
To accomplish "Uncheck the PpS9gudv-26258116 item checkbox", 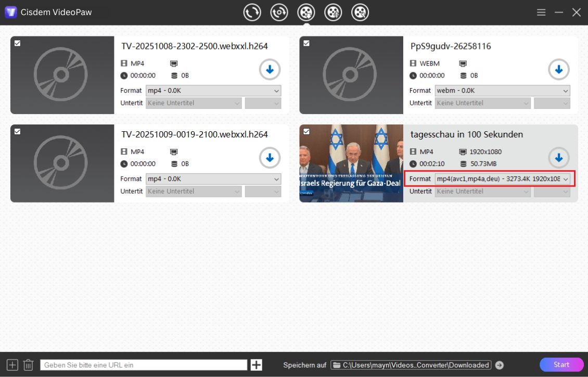I will (306, 43).
